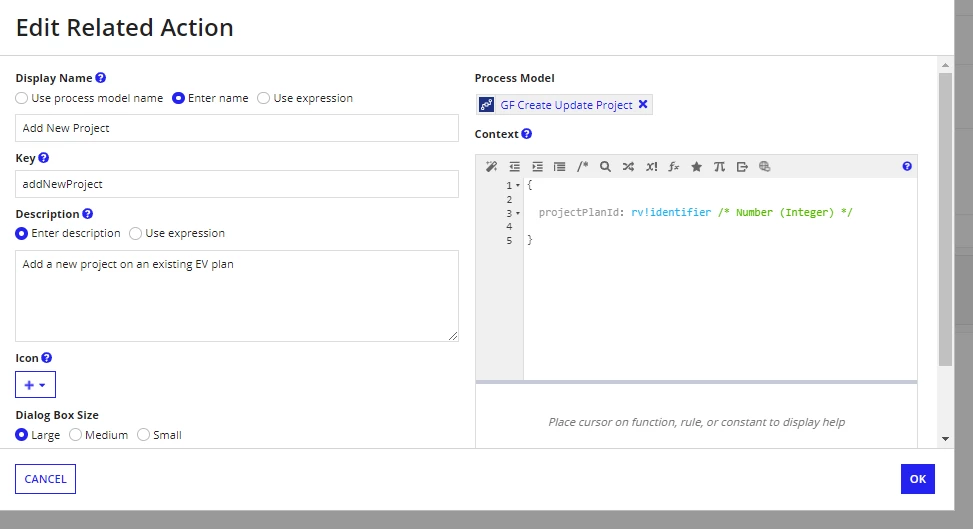Click the Description textarea resize handle
Image resolution: width=973 pixels, height=529 pixels.
click(453, 336)
